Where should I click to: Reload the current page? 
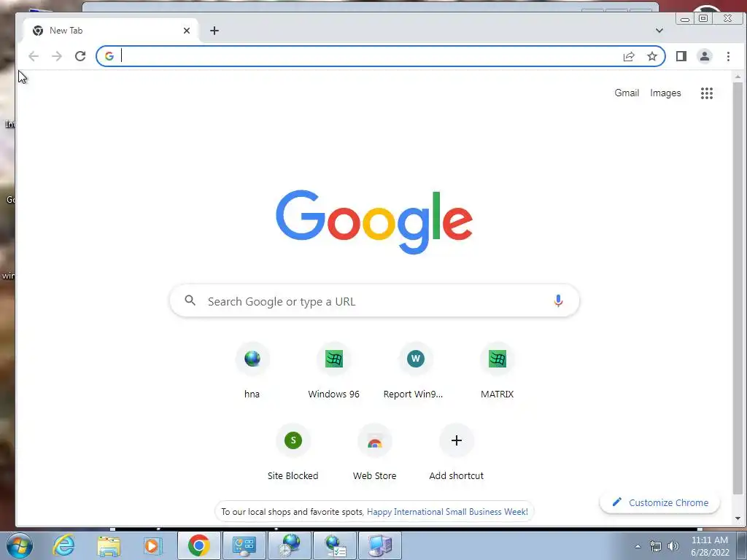point(80,56)
